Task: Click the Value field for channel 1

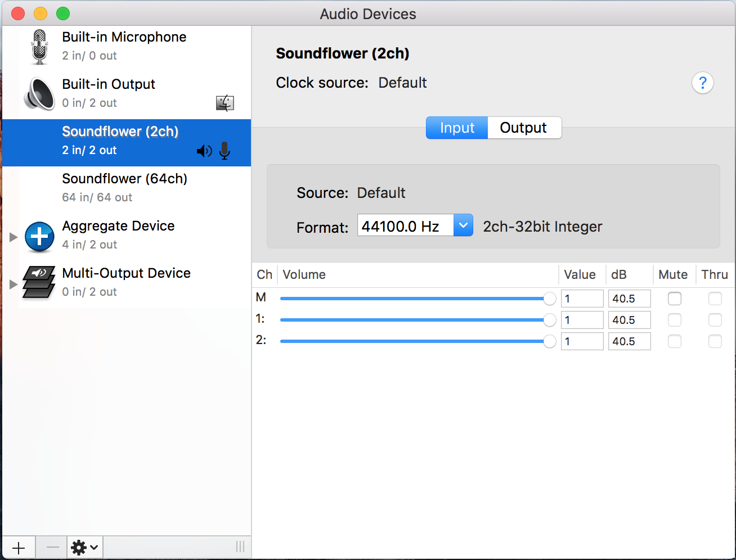Action: [x=582, y=320]
